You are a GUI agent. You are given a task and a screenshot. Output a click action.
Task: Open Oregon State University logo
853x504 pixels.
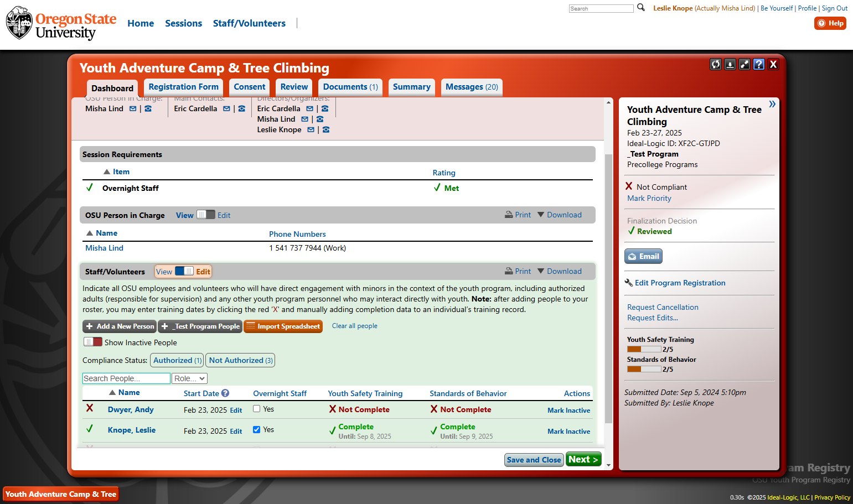click(61, 23)
